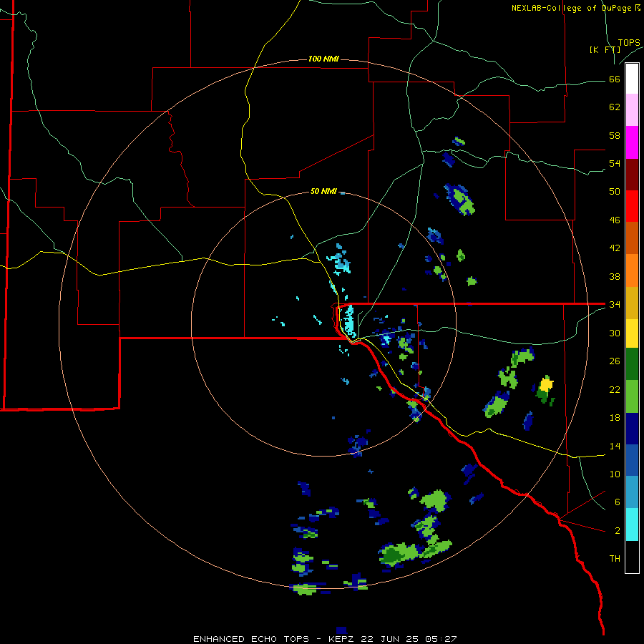Click the cyan 2 kft legend swatch
Viewport: 644px width, 644px height.
point(632,525)
